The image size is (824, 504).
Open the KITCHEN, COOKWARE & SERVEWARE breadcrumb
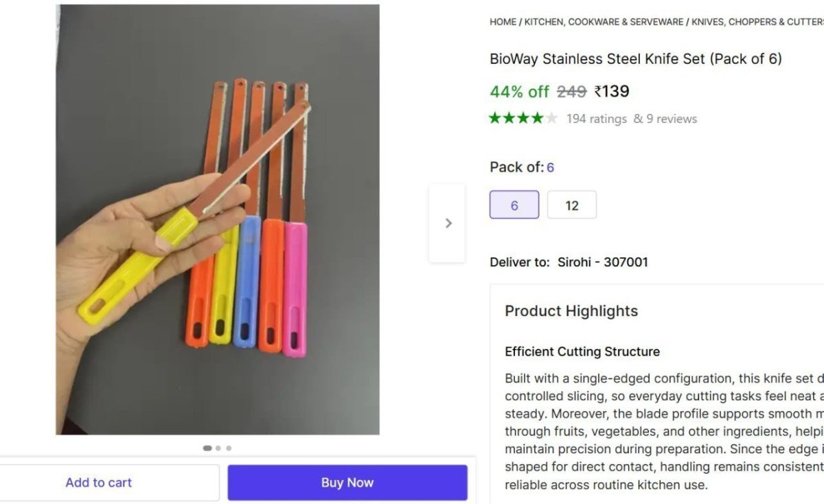603,21
